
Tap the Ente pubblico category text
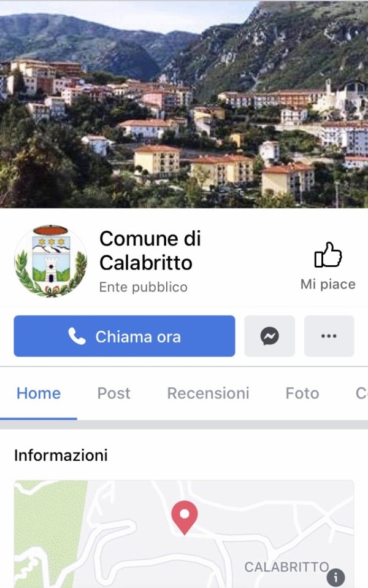pos(143,287)
